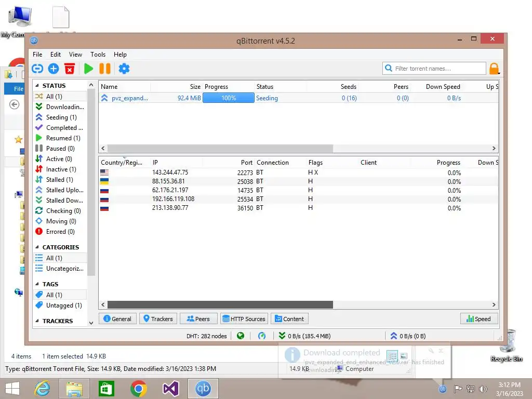
Task: Click the Add Torrent Link toolbar icon
Action: click(37, 69)
